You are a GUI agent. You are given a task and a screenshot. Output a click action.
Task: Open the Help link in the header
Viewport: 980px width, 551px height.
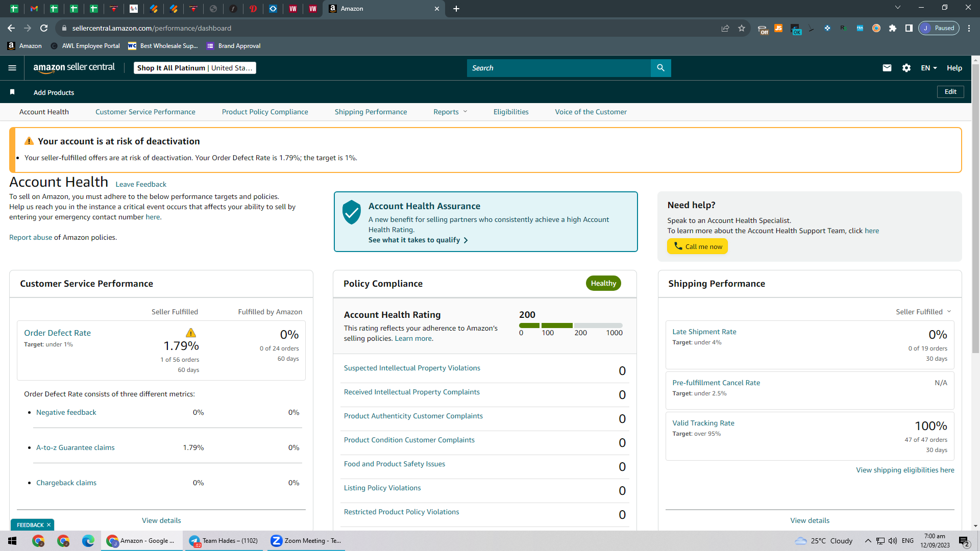pyautogui.click(x=954, y=68)
